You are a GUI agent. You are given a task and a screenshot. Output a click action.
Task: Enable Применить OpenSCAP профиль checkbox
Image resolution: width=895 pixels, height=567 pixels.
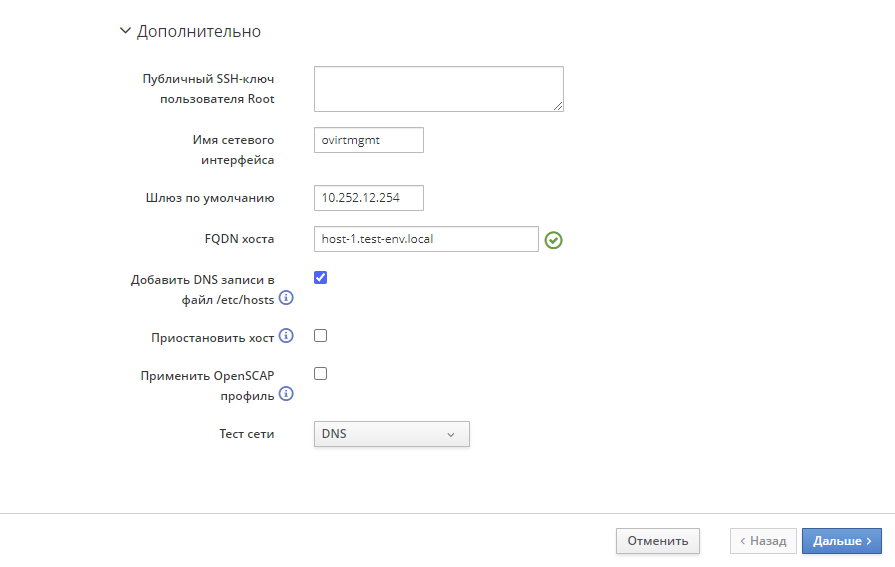[x=320, y=373]
